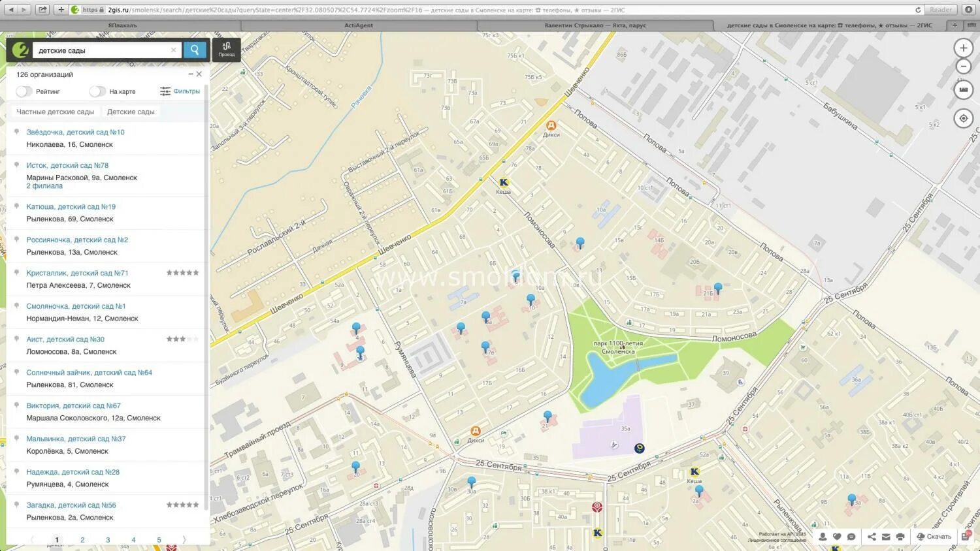Clear the search field with the X

click(x=173, y=50)
